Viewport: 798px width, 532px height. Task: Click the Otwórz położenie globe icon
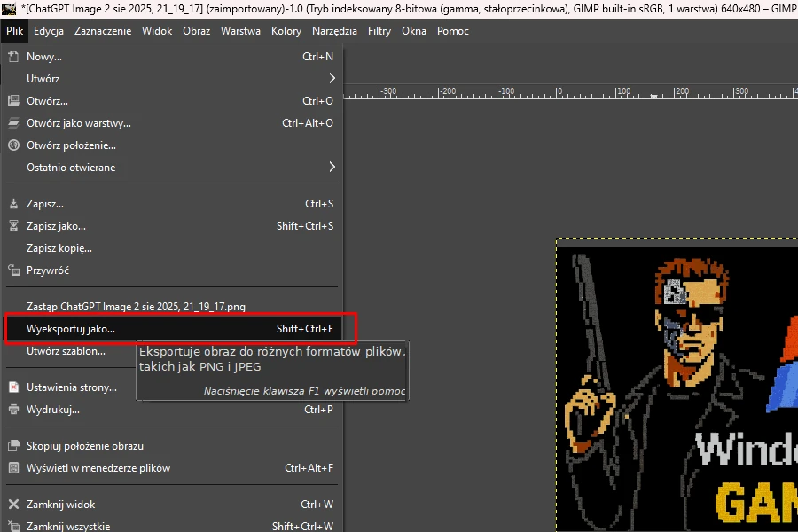13,145
